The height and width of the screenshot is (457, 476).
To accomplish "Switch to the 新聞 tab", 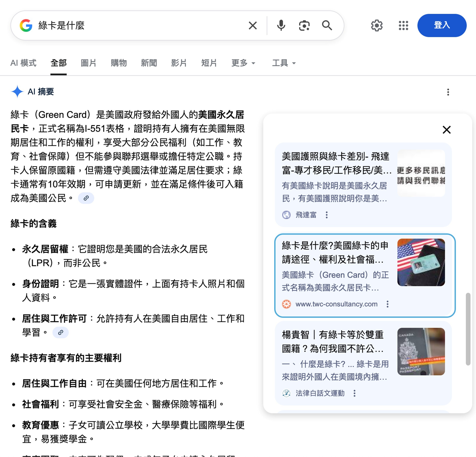I will (x=149, y=63).
